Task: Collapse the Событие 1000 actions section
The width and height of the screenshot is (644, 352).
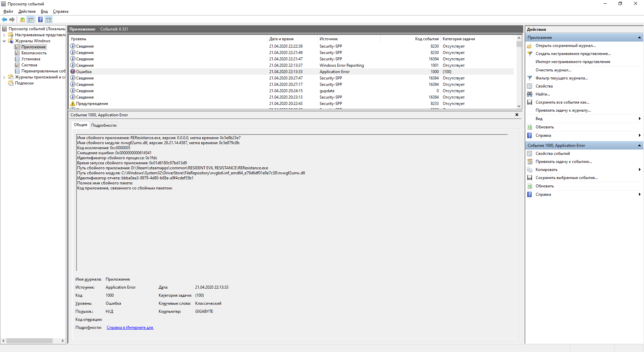Action: 639,145
